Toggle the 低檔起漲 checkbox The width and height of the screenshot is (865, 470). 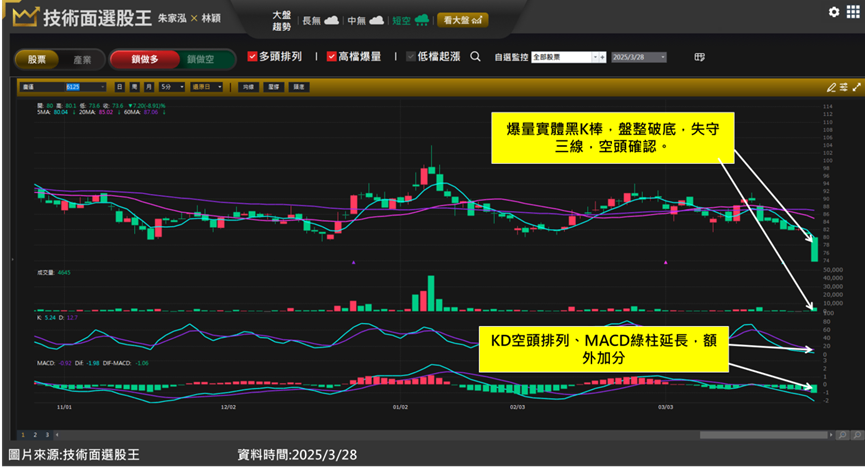(x=411, y=56)
